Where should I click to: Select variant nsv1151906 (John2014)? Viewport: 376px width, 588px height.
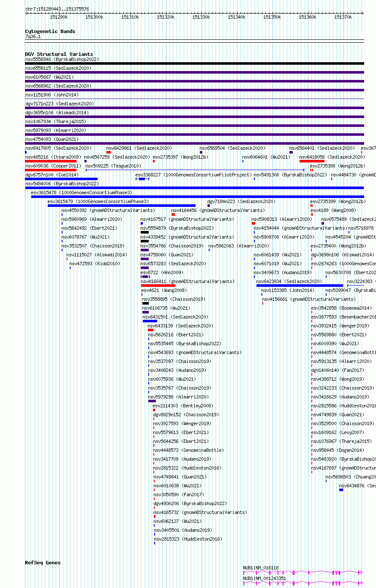pos(52,95)
